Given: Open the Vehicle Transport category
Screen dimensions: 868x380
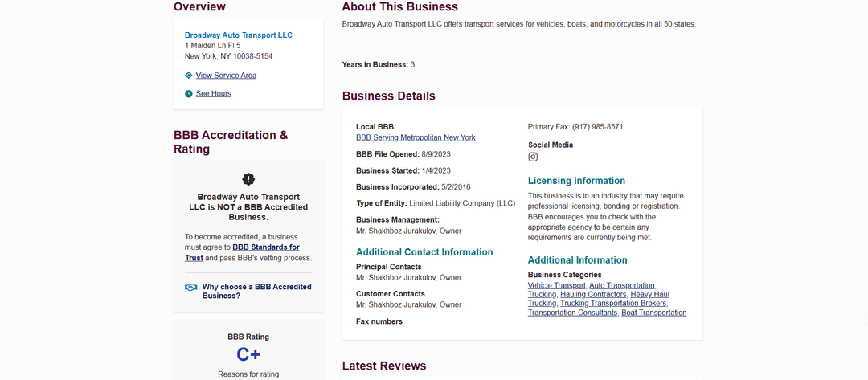Looking at the screenshot, I should (x=556, y=285).
